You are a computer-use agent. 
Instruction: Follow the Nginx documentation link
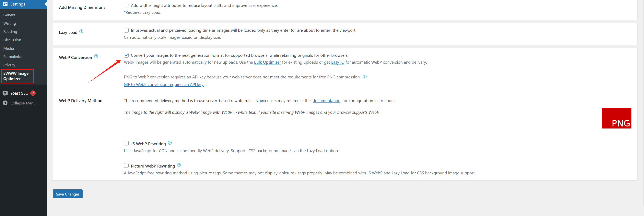tap(326, 101)
